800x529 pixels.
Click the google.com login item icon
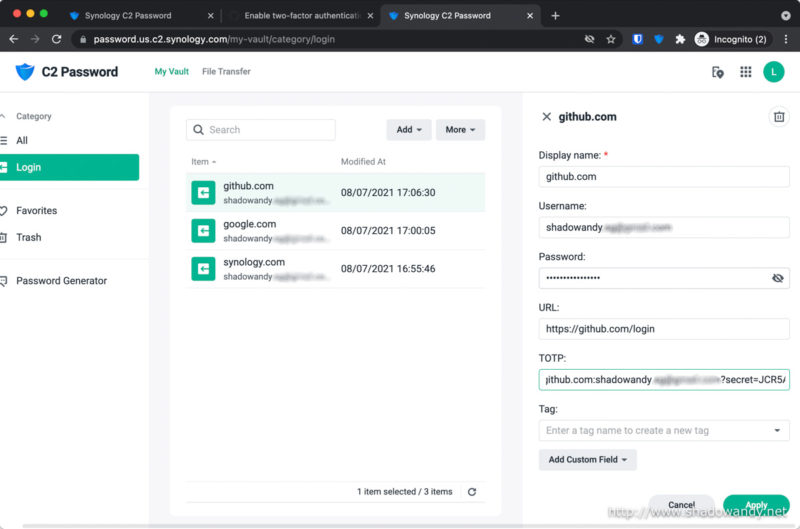(x=203, y=231)
